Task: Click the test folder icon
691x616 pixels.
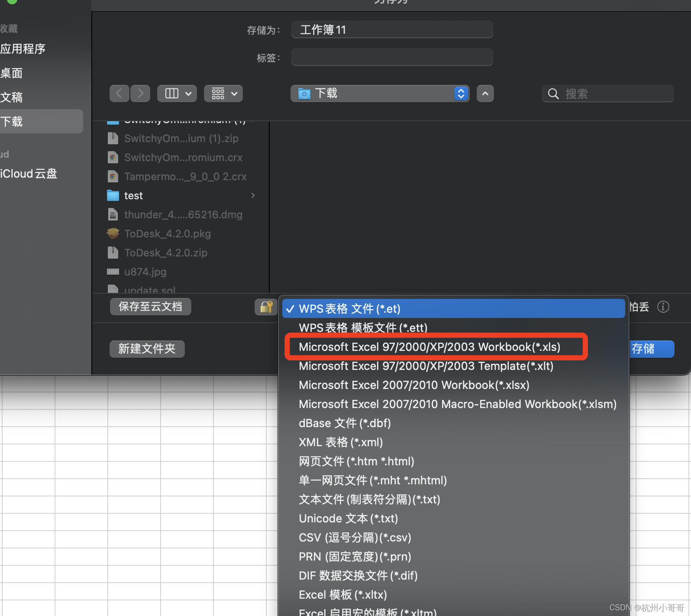Action: coord(113,195)
